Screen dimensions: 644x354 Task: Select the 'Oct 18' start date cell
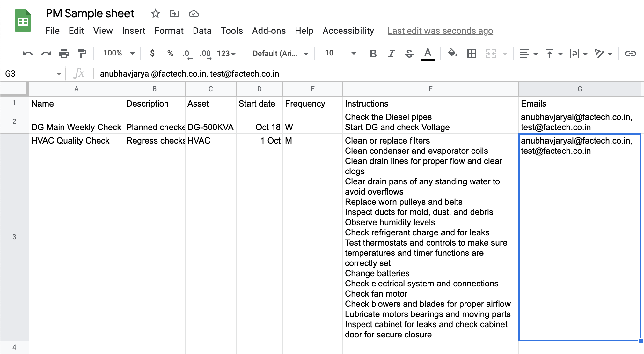[x=260, y=122]
